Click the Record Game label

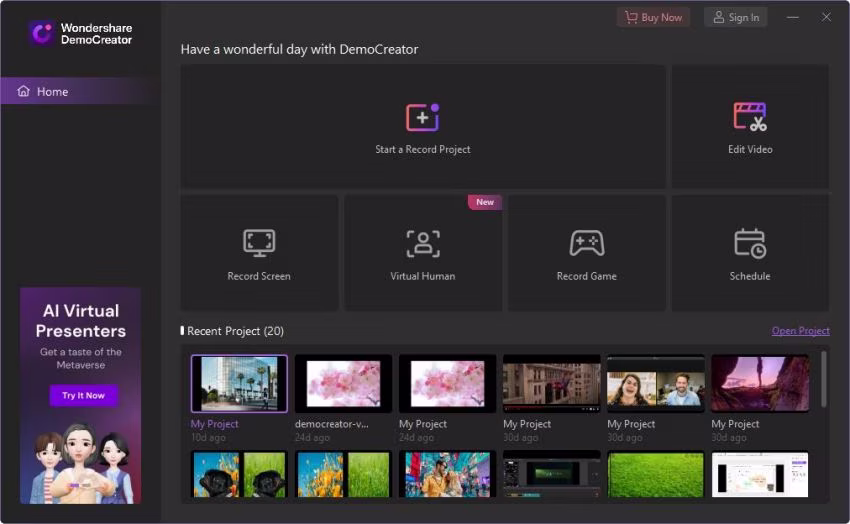pos(587,276)
